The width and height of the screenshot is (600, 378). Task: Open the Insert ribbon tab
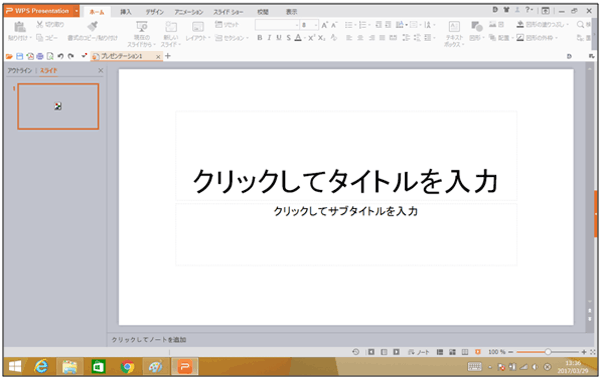tap(126, 12)
